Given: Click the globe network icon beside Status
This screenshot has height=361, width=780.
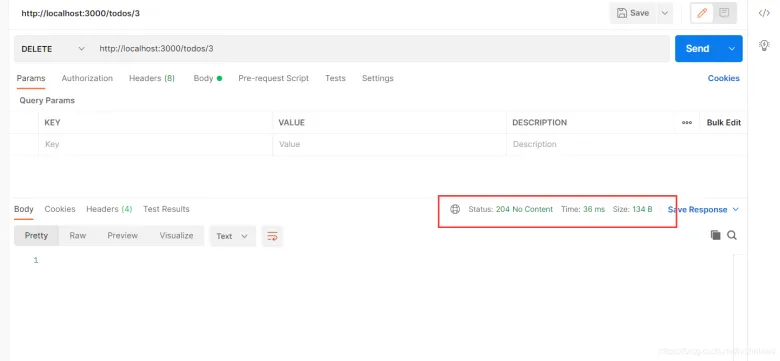Looking at the screenshot, I should click(455, 209).
